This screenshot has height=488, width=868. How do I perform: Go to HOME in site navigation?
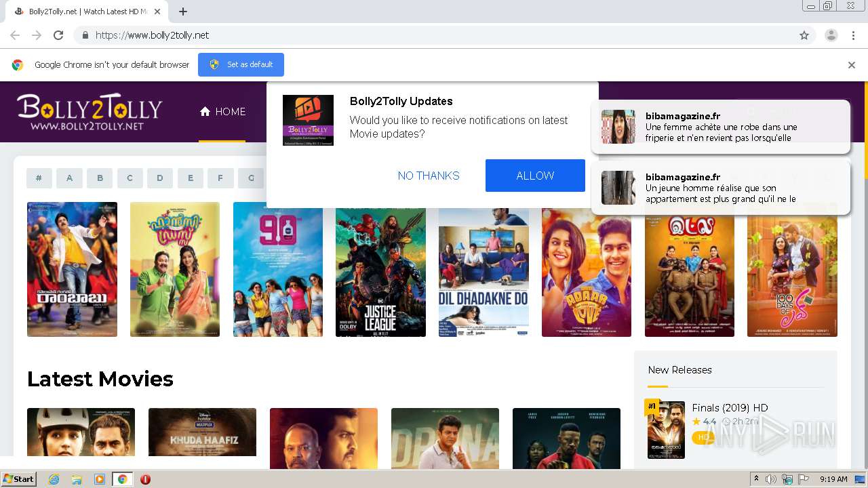222,112
